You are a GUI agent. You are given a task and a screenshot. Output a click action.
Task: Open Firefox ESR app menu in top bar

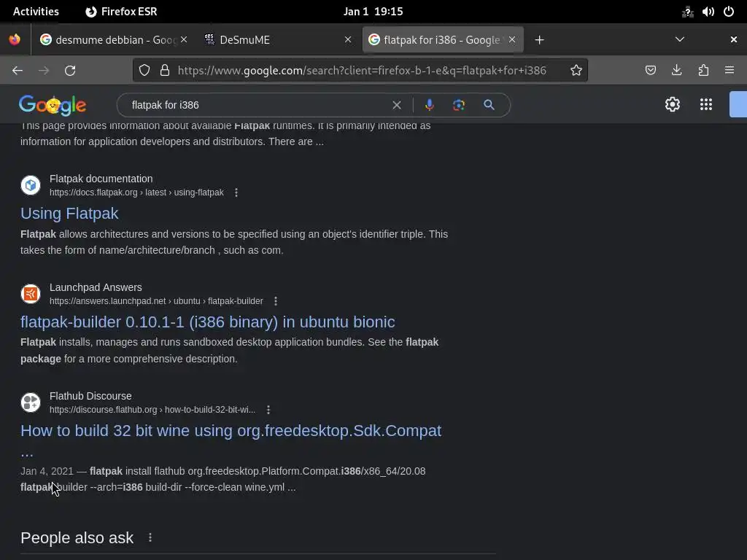point(121,12)
